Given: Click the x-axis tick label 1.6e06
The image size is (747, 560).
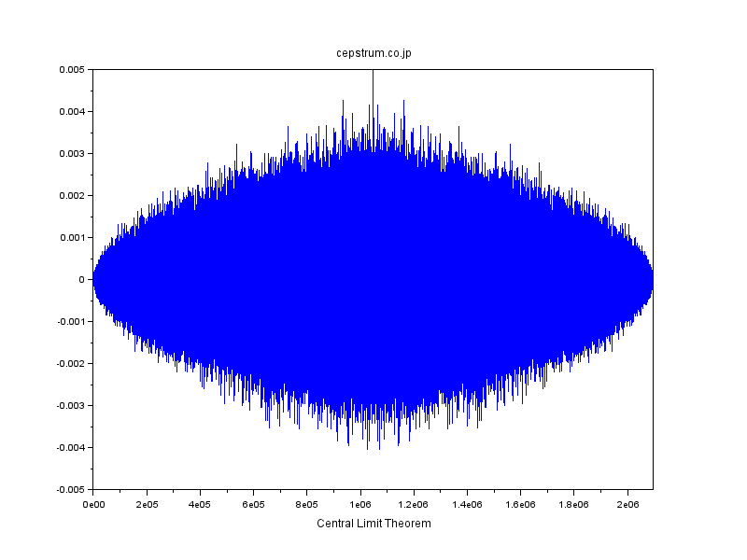Looking at the screenshot, I should pos(520,504).
